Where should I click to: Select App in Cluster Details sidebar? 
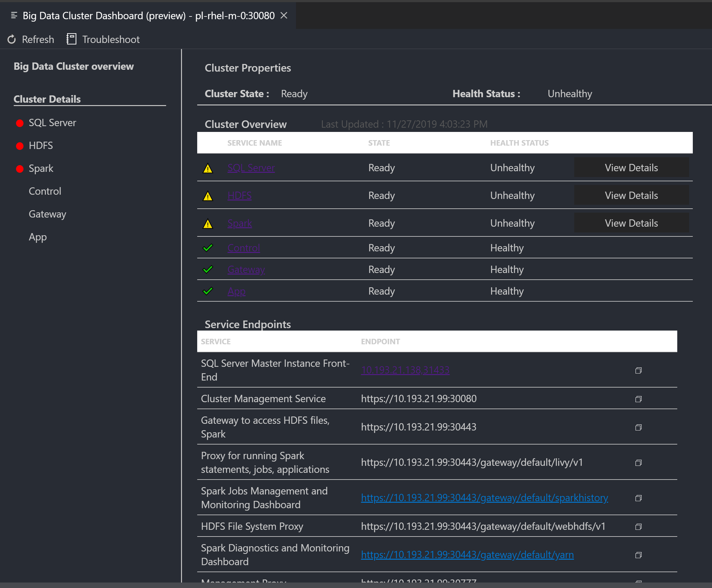(x=37, y=237)
